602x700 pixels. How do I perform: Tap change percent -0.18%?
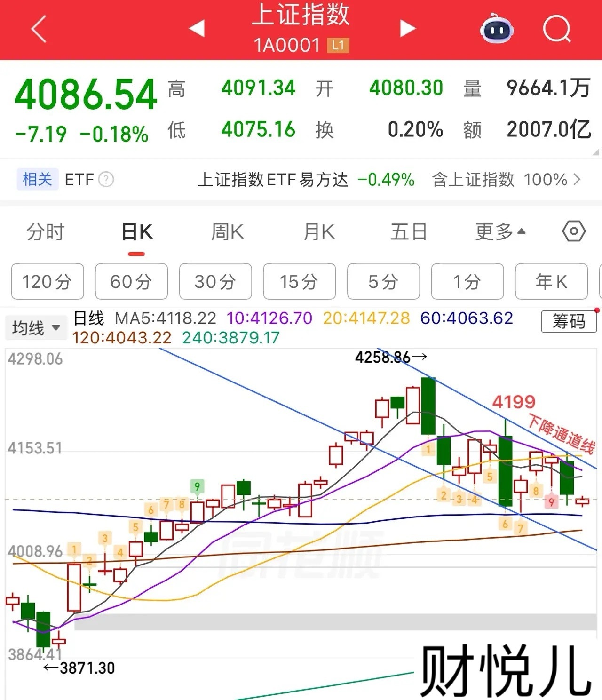(114, 135)
